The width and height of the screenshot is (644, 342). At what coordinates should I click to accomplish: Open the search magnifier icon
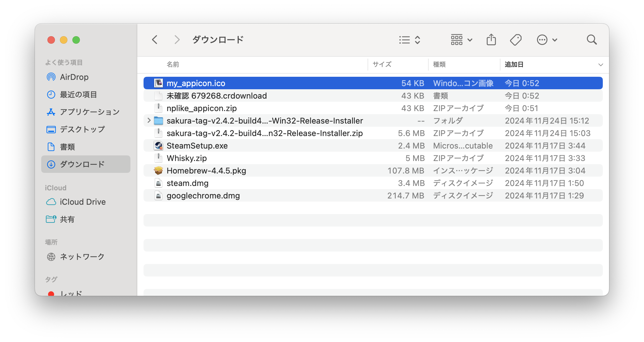point(591,40)
